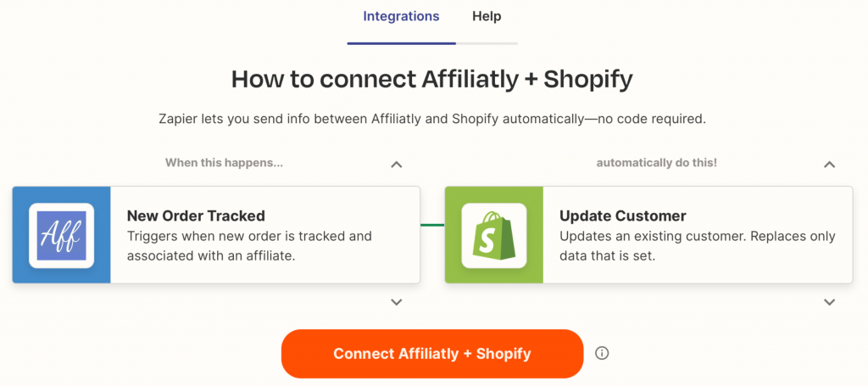868x387 pixels.
Task: Select the Update Customer title
Action: (623, 215)
